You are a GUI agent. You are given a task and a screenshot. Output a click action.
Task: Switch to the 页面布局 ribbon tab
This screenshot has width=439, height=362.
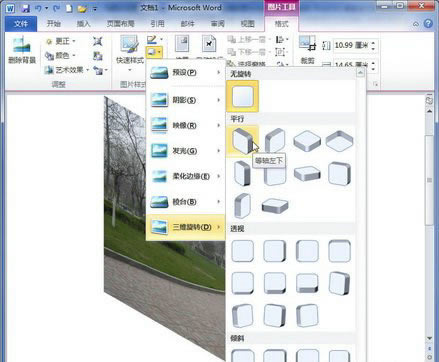click(x=120, y=24)
